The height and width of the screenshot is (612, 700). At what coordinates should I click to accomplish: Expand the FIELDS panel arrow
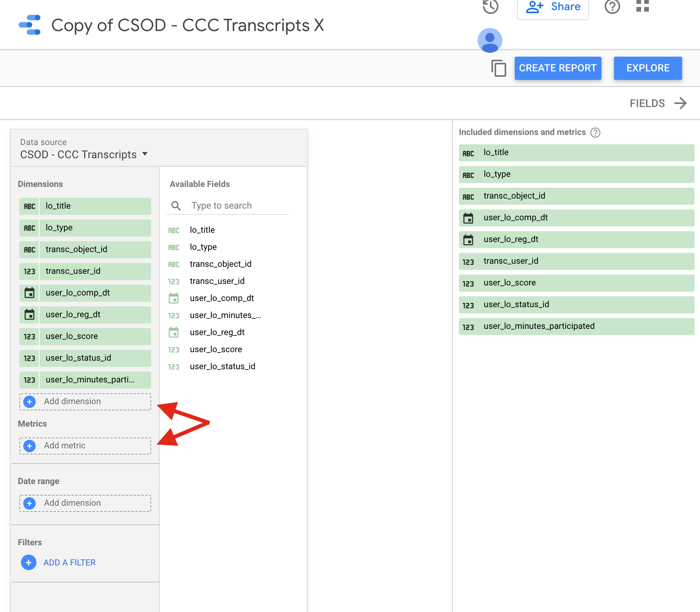pyautogui.click(x=680, y=103)
